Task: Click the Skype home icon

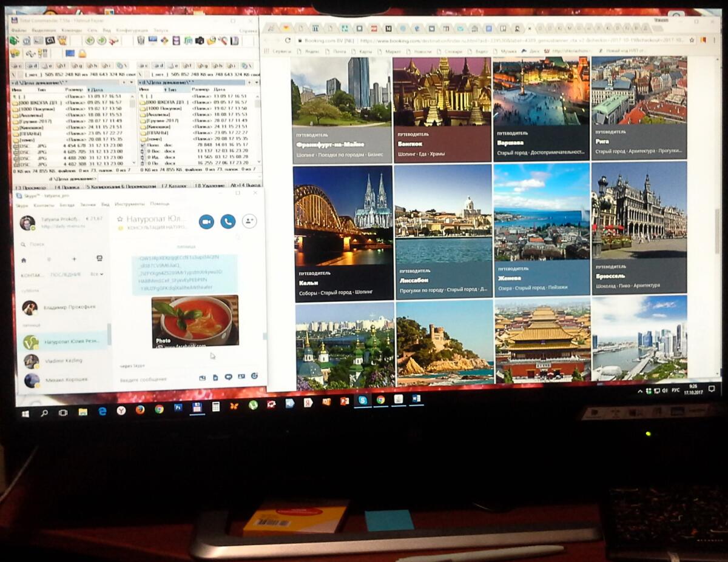Action: 24,259
